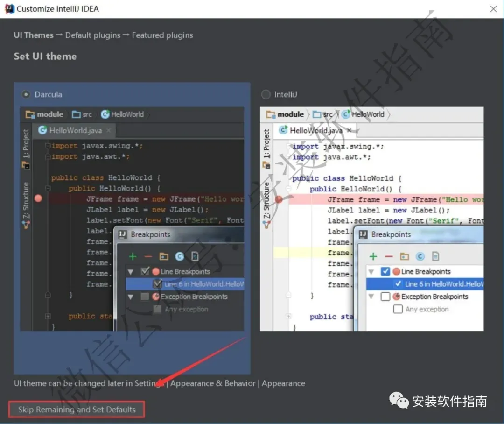Select the IntelliJ theme radio button
The image size is (504, 424).
266,94
